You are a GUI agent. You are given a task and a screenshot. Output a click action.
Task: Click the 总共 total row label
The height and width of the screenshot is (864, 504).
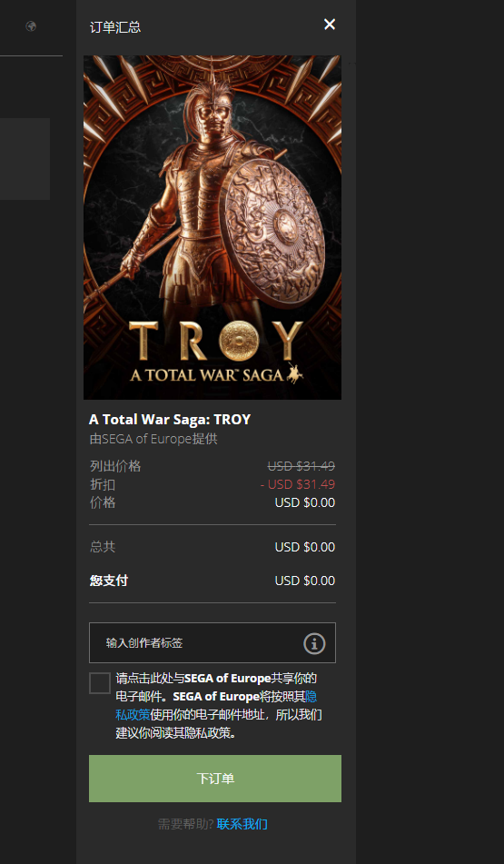(103, 547)
